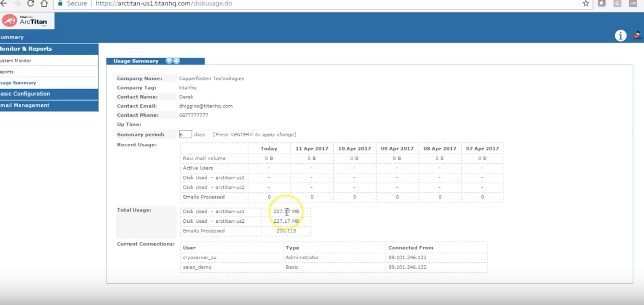Click the Active Users row label
Viewport: 644px width, 305px height.
click(x=198, y=168)
